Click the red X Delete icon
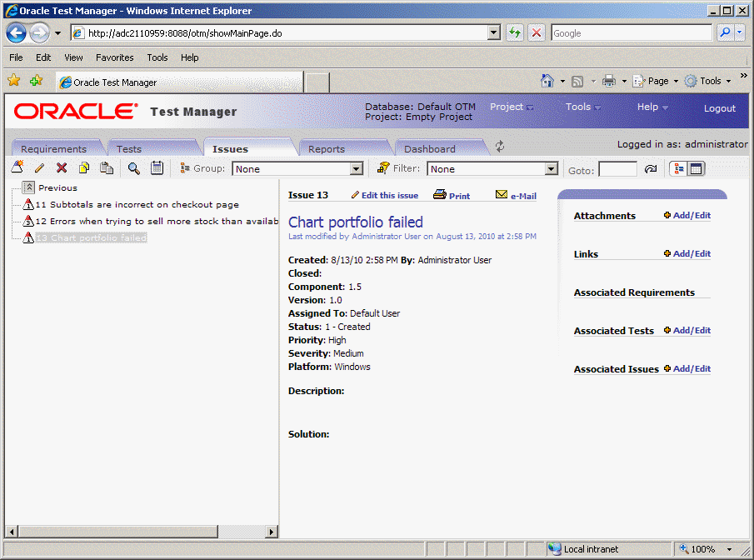 point(62,167)
